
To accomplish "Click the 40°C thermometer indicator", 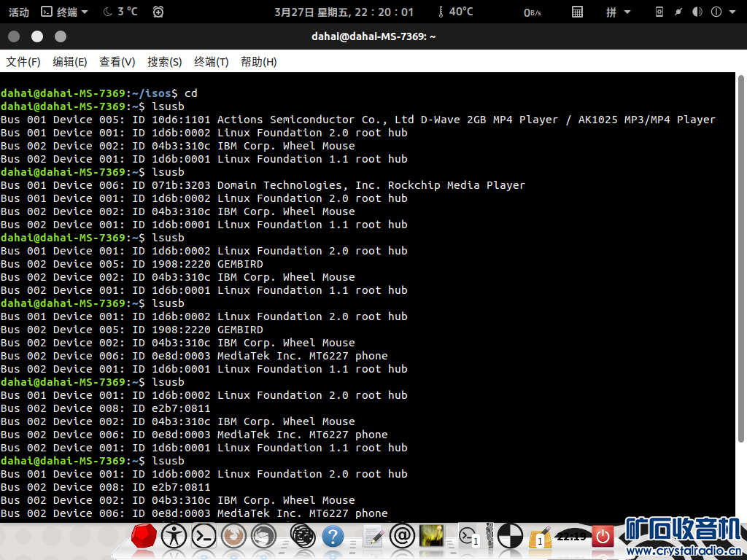I will [x=455, y=12].
